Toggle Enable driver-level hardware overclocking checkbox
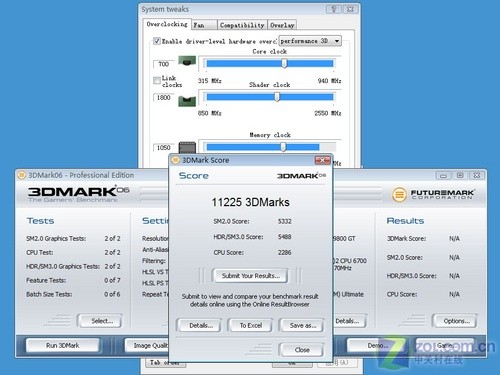 tap(157, 41)
